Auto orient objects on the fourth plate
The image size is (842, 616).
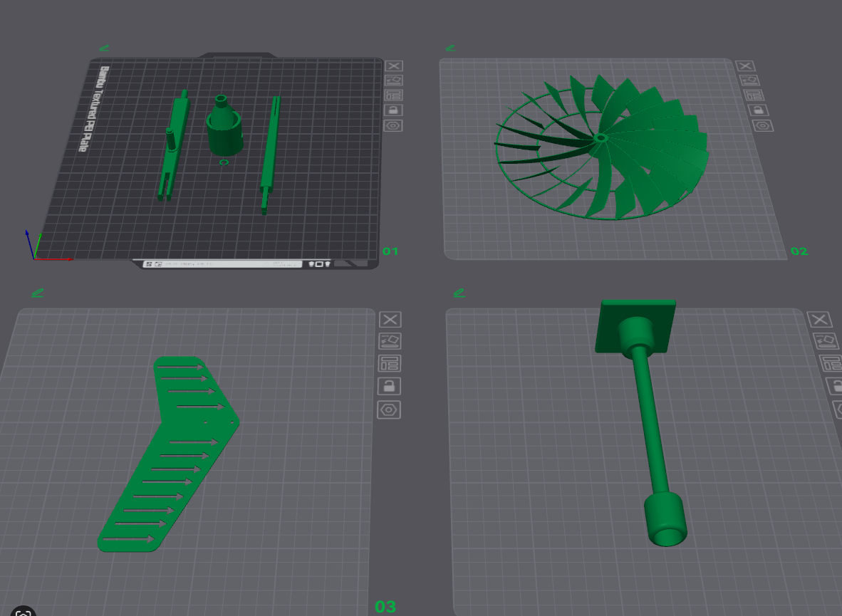[x=826, y=341]
